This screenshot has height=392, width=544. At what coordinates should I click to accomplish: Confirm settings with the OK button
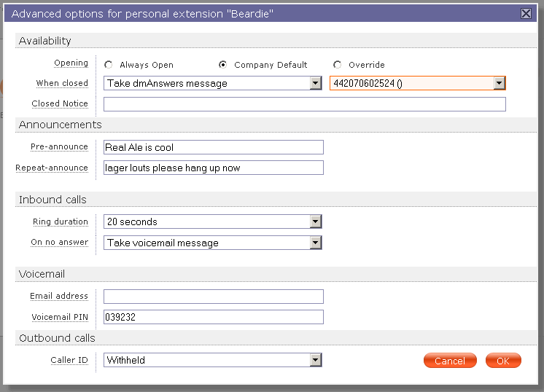tap(503, 361)
